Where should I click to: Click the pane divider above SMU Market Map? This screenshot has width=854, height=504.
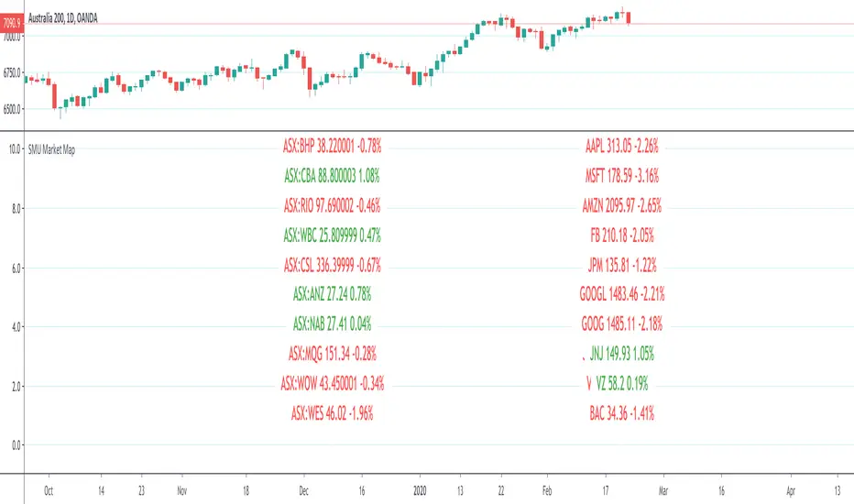click(427, 133)
